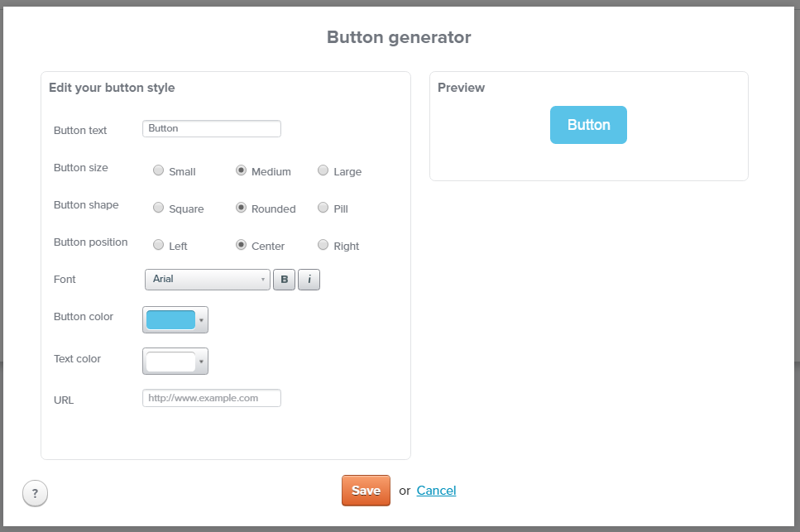The height and width of the screenshot is (532, 800).
Task: Click the Cancel link
Action: click(x=436, y=491)
